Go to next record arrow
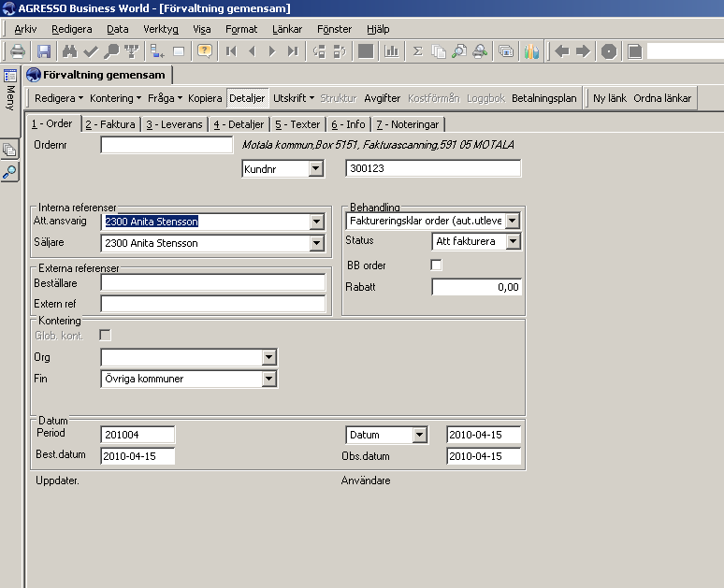 click(x=272, y=50)
